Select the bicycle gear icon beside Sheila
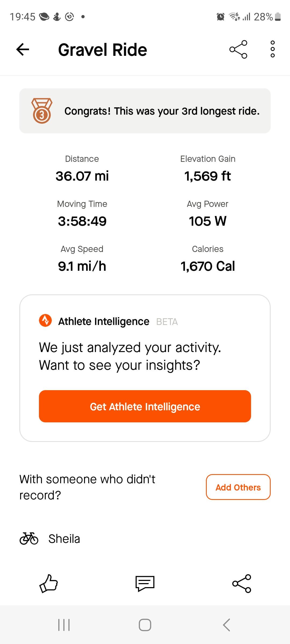The width and height of the screenshot is (290, 644). tap(29, 538)
